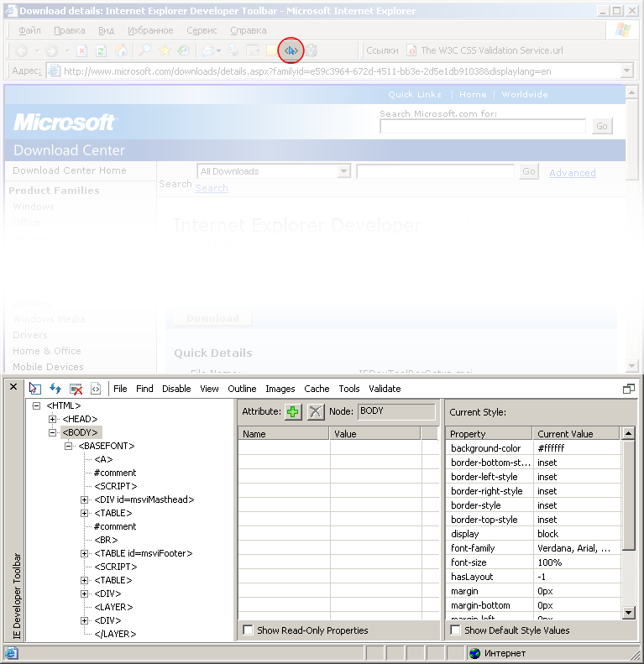The image size is (644, 664).
Task: Enable Show Default Style Values checkbox
Action: click(455, 630)
